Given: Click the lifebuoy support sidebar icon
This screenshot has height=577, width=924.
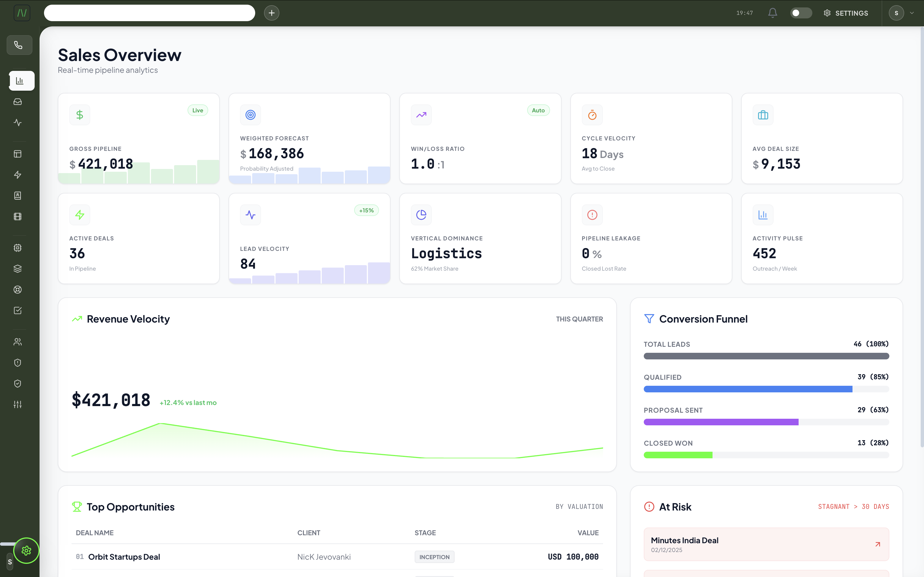Looking at the screenshot, I should [x=18, y=290].
